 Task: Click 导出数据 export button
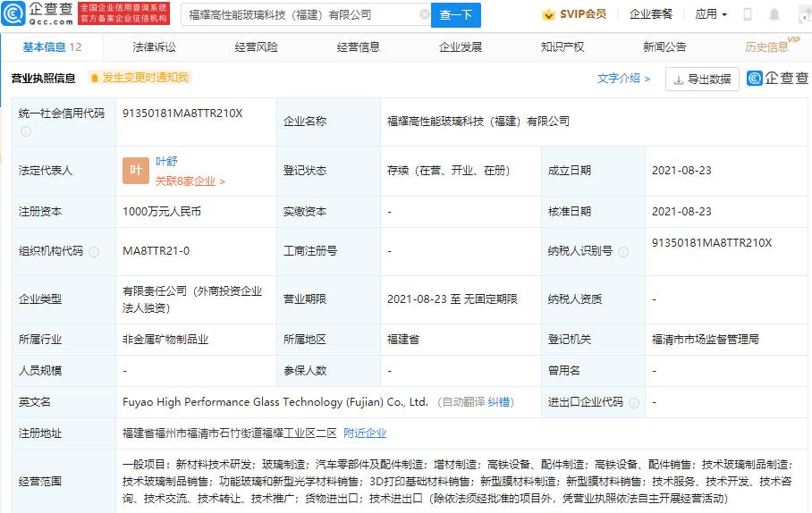point(702,80)
